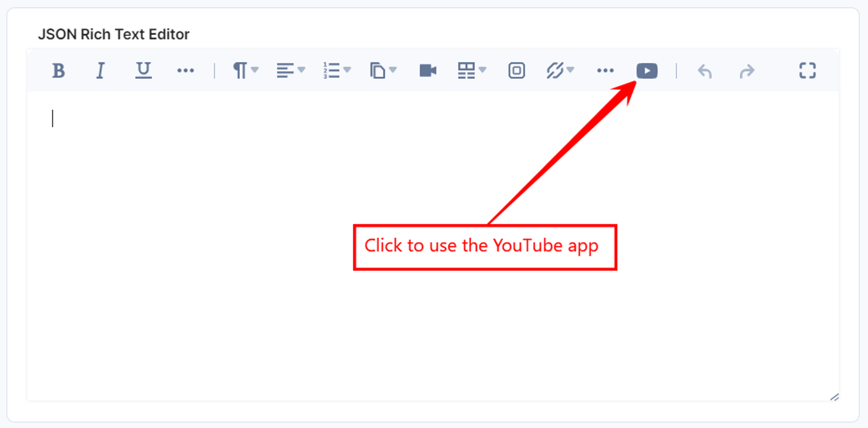Open the paragraph format dropdown
The height and width of the screenshot is (428, 868).
pyautogui.click(x=246, y=71)
